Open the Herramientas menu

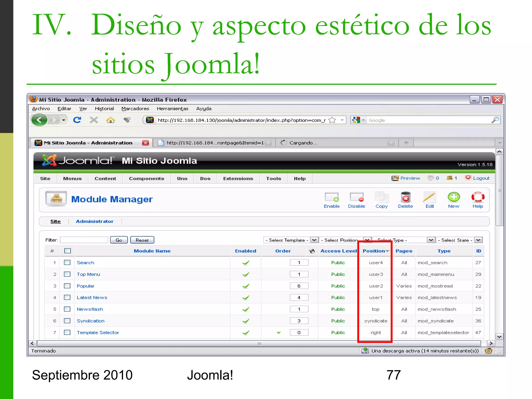172,109
